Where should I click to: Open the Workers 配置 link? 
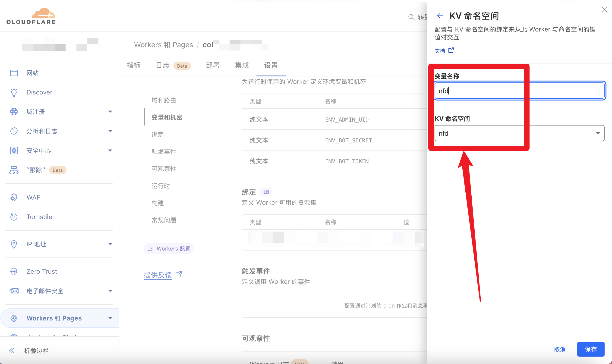point(169,248)
